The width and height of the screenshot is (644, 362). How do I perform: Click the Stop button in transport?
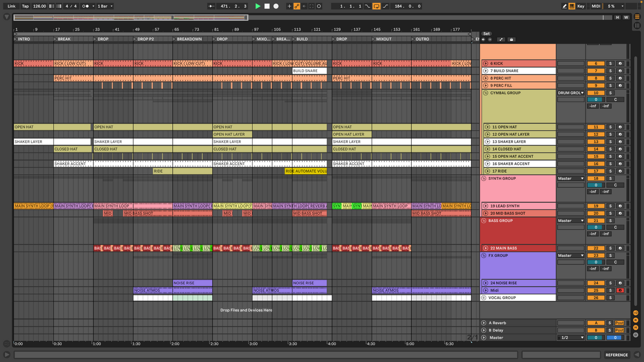coord(267,6)
